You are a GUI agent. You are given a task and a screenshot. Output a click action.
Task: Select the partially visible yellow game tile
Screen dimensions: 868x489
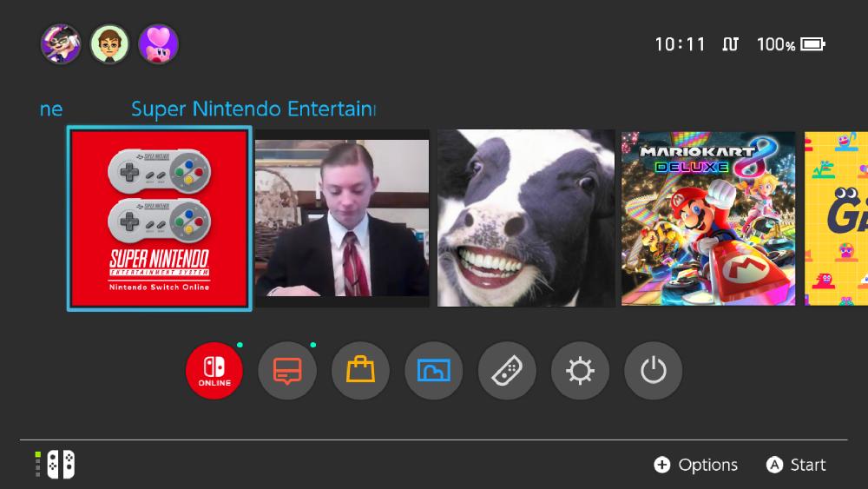[x=836, y=218]
